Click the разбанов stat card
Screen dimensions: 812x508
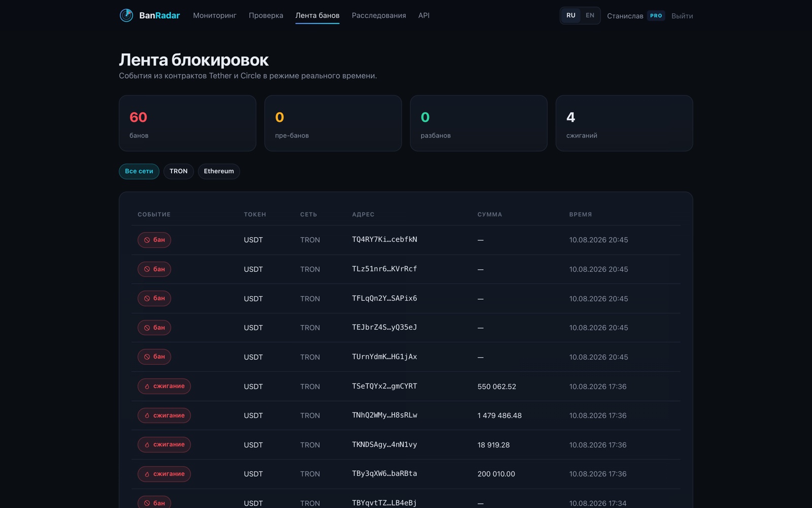(479, 123)
